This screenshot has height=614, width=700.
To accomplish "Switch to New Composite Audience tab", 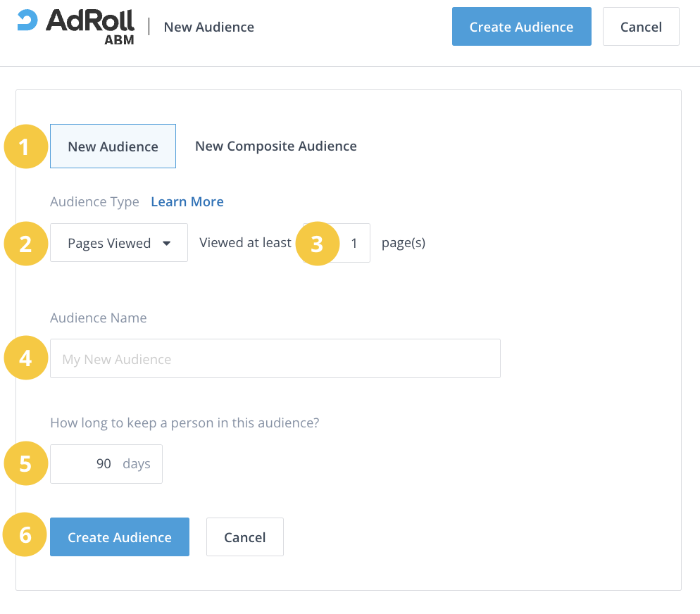I will pos(275,146).
